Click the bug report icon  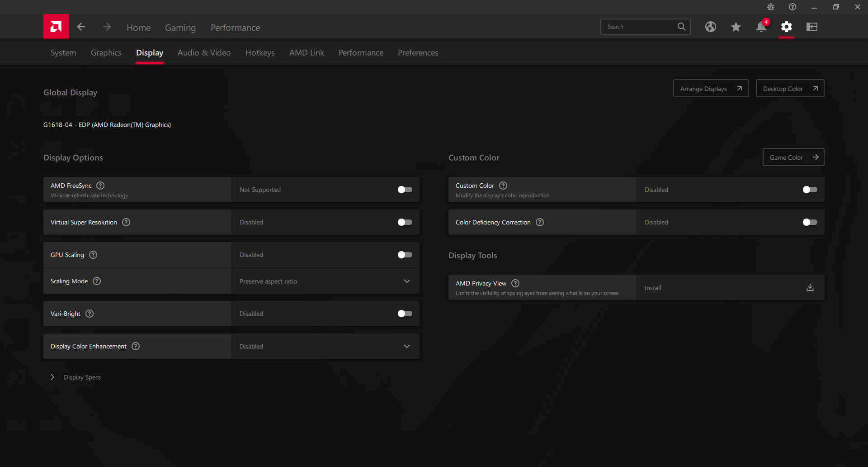[771, 7]
